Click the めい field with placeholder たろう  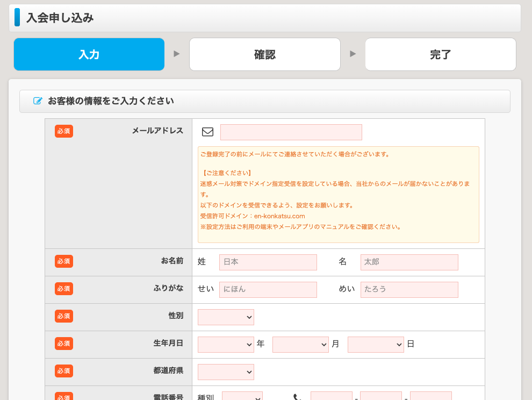click(409, 290)
